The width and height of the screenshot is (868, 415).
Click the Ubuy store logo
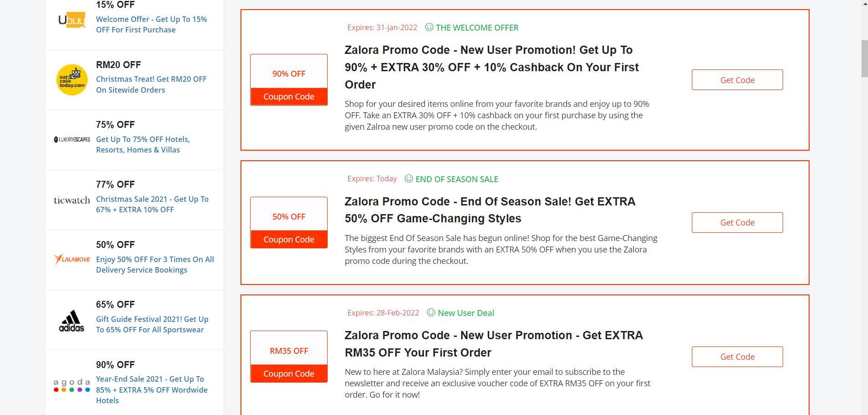pos(72,20)
